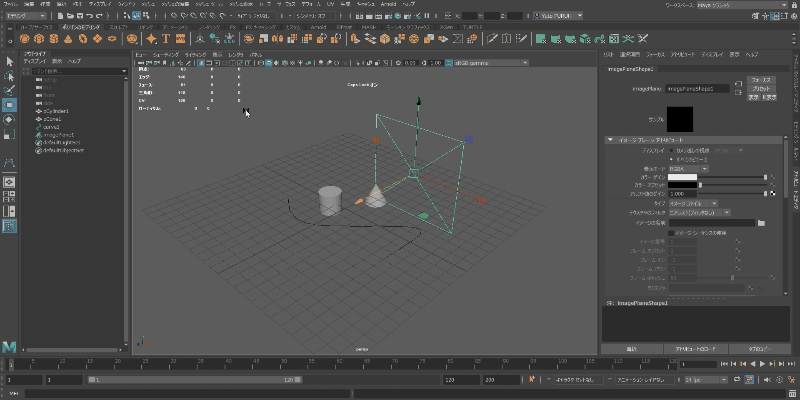Collapse the Image Plane Attributes section
Image resolution: width=800 pixels, height=400 pixels.
tap(611, 139)
